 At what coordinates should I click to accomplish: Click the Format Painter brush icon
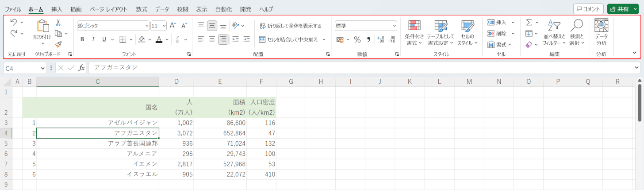(x=58, y=44)
